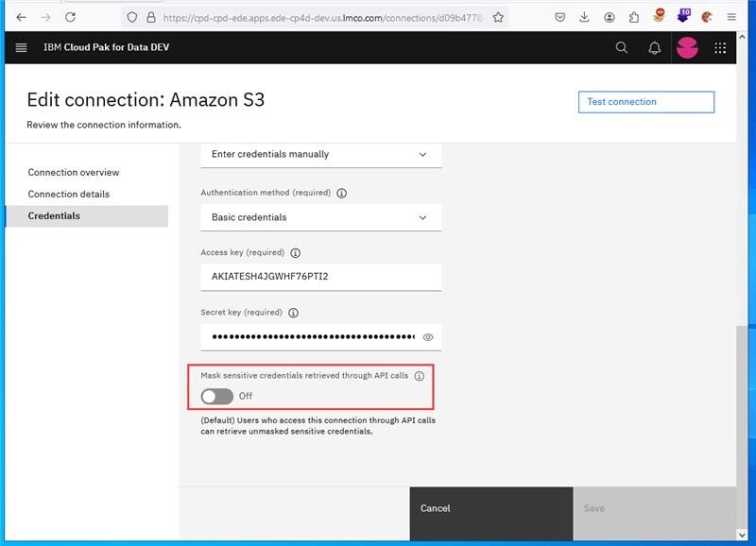
Task: Open the notifications bell
Action: click(654, 48)
